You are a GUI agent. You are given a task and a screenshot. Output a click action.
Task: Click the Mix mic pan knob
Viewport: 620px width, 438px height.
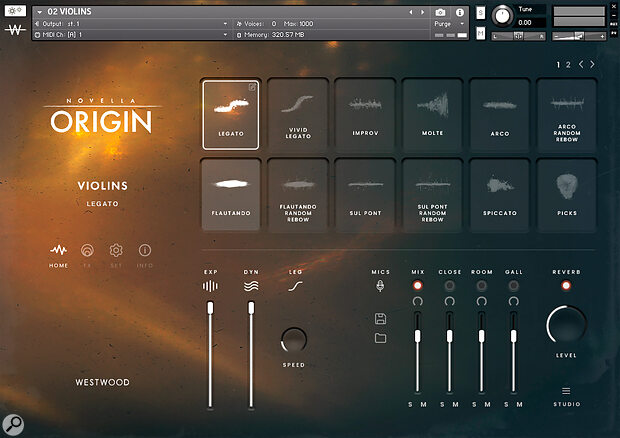tap(418, 301)
